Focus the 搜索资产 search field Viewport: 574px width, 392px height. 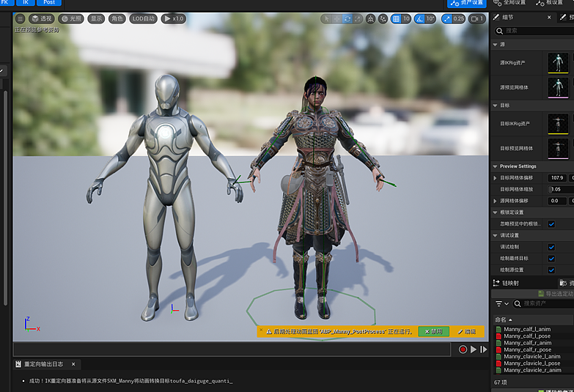point(544,303)
